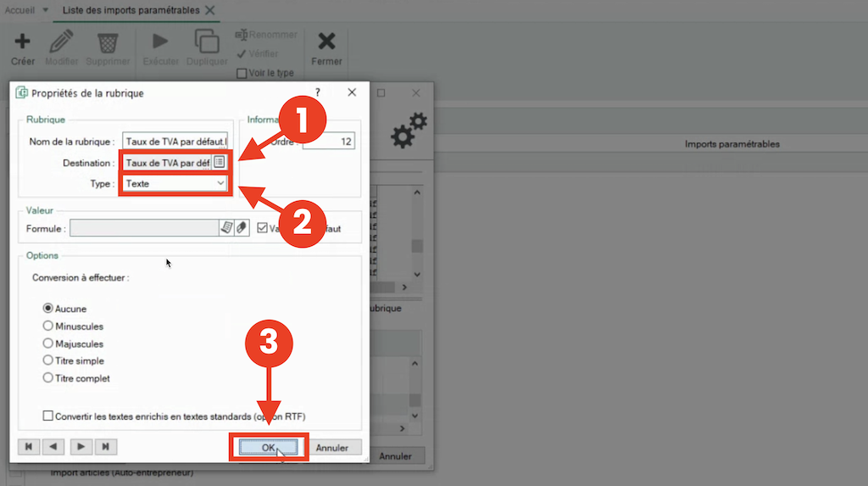This screenshot has height=486, width=868.
Task: Click the Dupliquer icon
Action: 207,42
